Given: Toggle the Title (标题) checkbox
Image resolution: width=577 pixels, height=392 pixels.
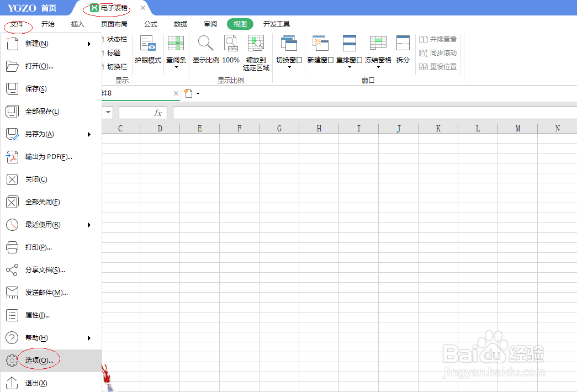Looking at the screenshot, I should 102,52.
